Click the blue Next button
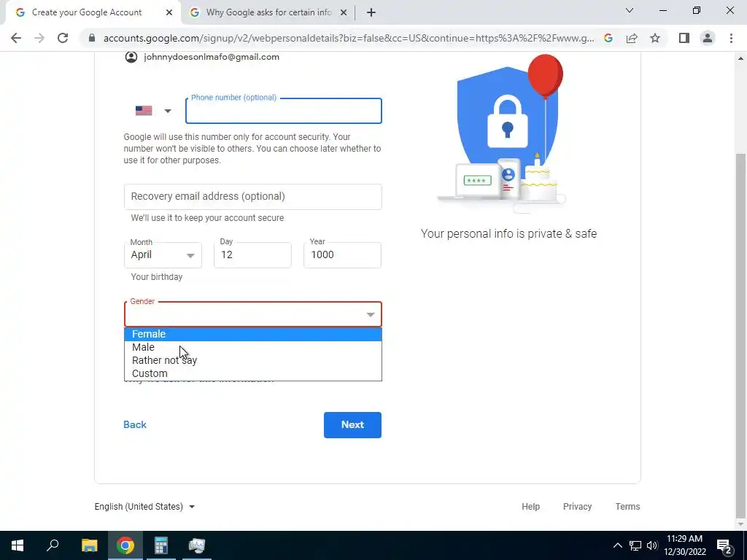 [x=352, y=425]
